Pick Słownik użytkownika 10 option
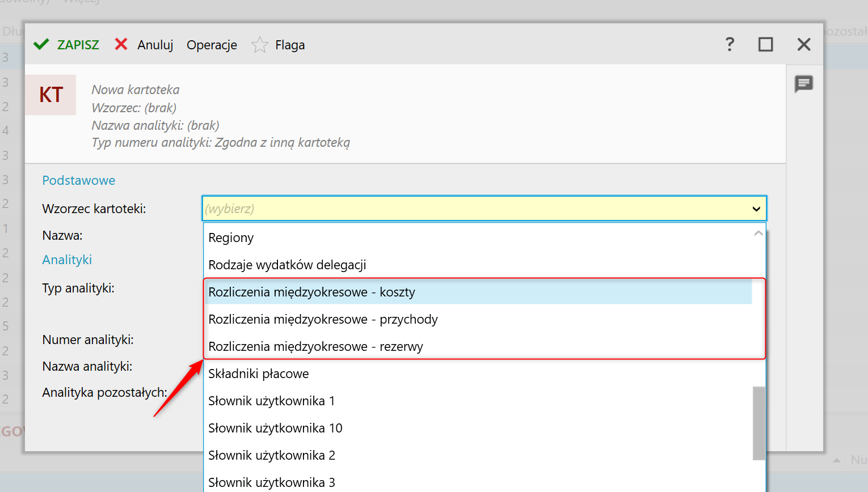 pos(275,428)
